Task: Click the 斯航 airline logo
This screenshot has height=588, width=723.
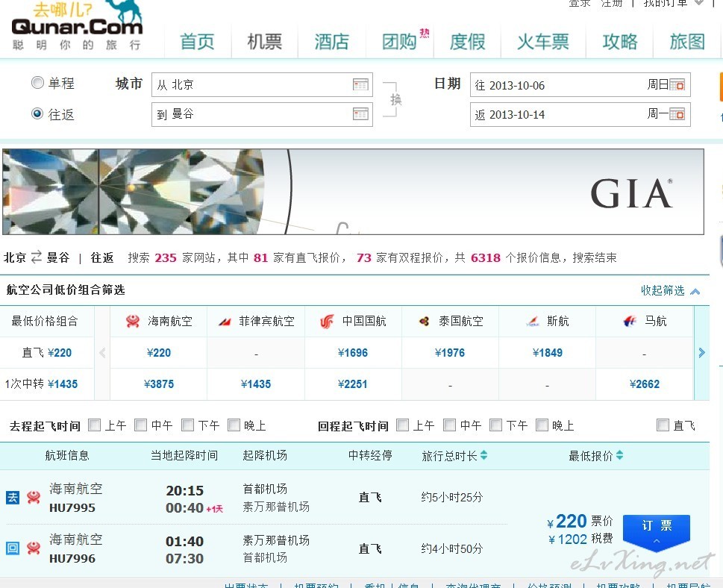Action: (533, 321)
